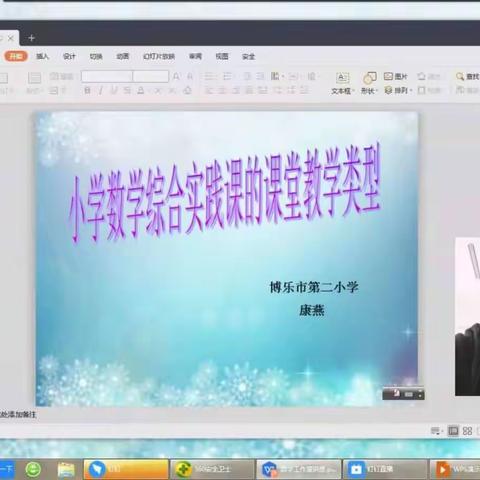Click the shape outline icon
Screen dimensions: 480x480
(421, 90)
